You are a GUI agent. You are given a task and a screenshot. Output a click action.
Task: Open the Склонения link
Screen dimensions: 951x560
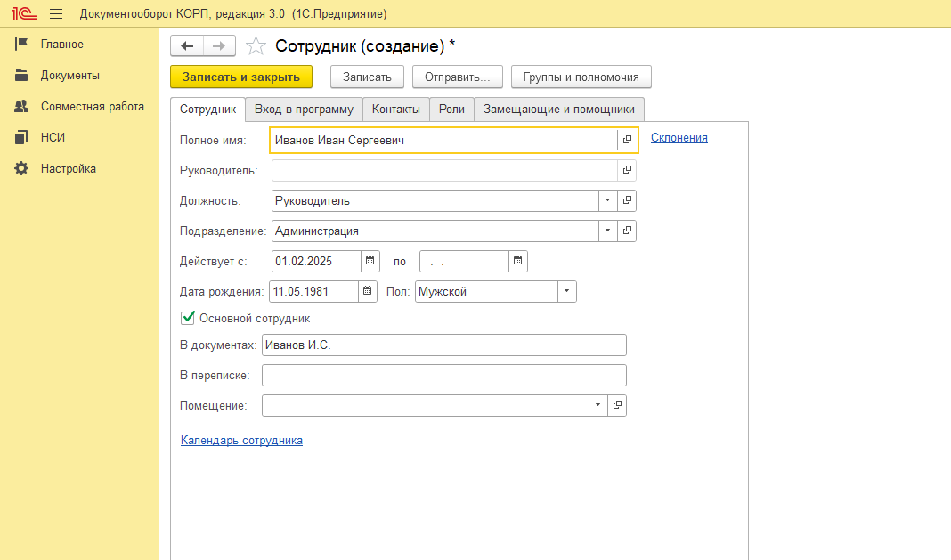click(679, 138)
